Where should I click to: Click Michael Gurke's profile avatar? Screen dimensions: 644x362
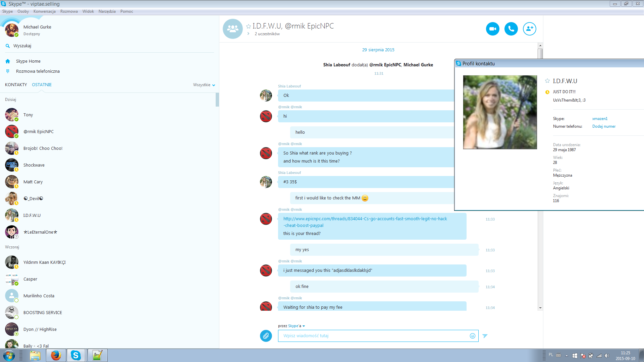[x=12, y=30]
